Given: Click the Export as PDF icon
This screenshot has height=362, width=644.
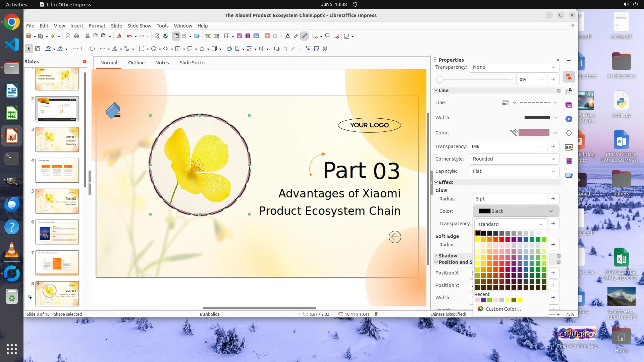Looking at the screenshot, I should [68, 36].
